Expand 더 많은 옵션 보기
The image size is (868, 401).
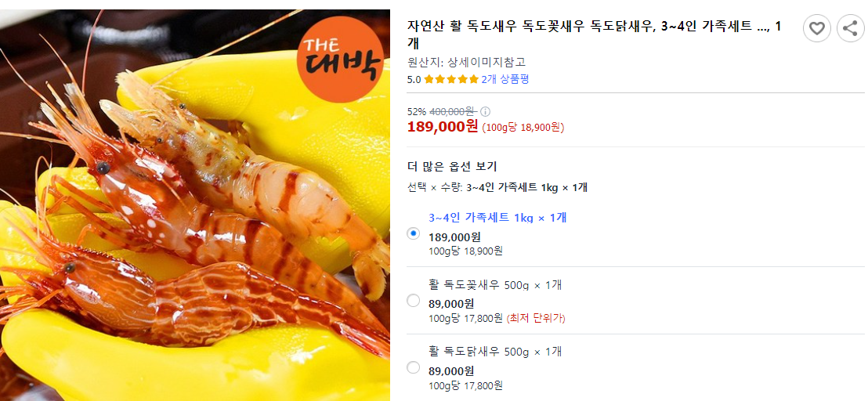click(452, 166)
